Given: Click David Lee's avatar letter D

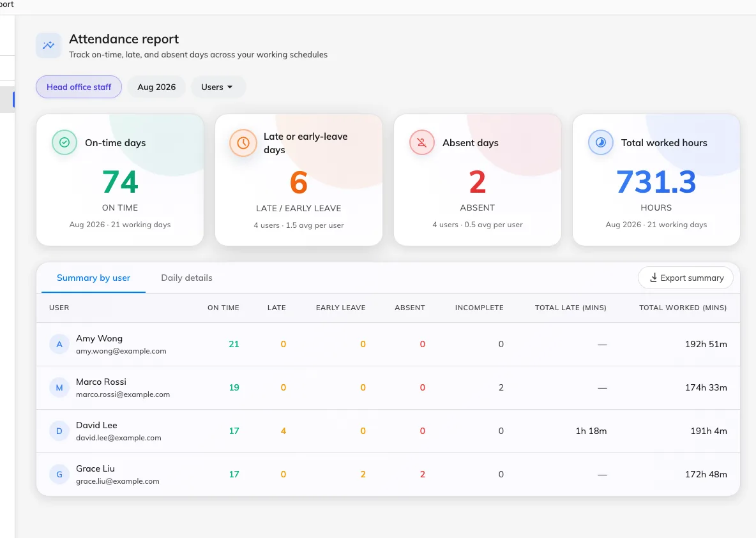Looking at the screenshot, I should tap(59, 431).
